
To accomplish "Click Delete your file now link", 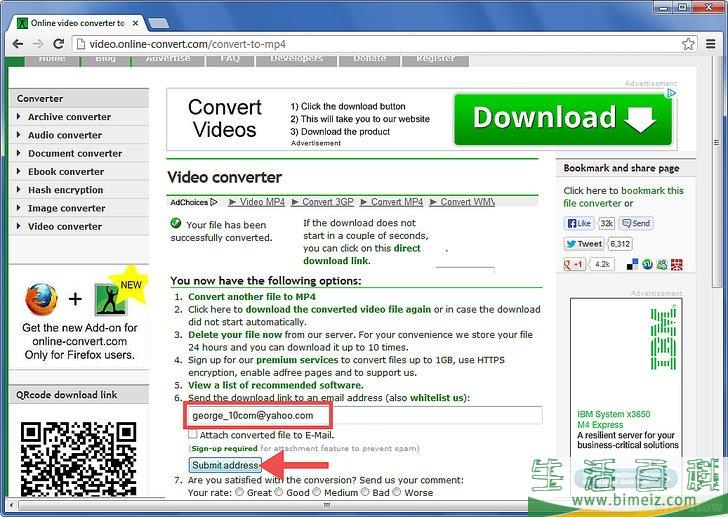I will pyautogui.click(x=235, y=335).
